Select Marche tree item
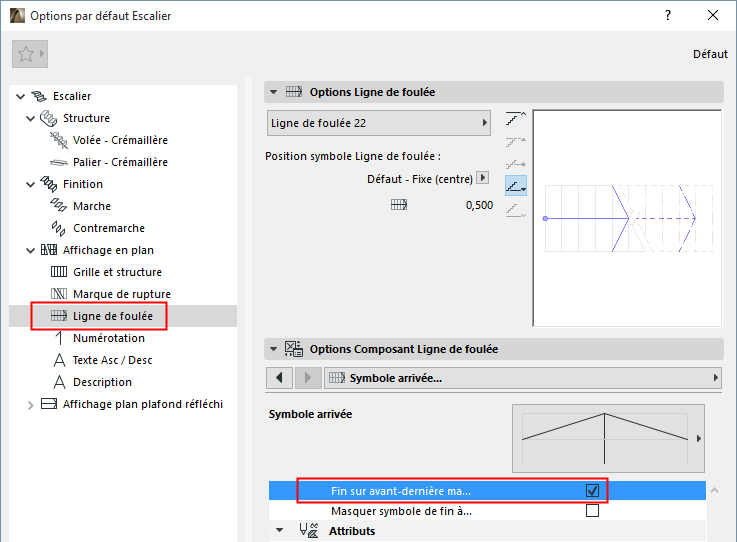This screenshot has width=737, height=542. (92, 206)
